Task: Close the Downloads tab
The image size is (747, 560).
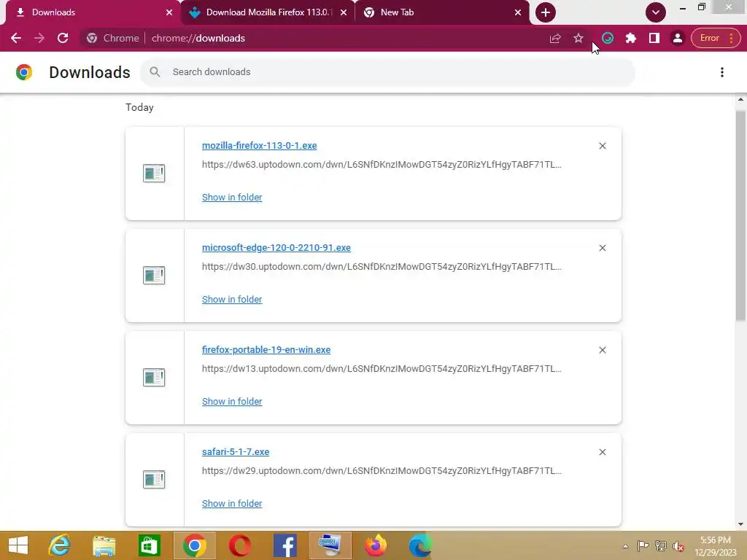Action: point(169,12)
